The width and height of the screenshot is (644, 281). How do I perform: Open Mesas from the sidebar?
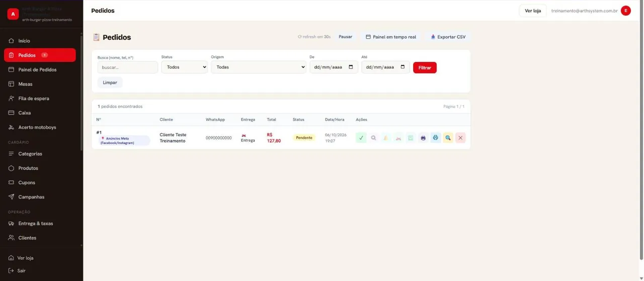point(40,84)
